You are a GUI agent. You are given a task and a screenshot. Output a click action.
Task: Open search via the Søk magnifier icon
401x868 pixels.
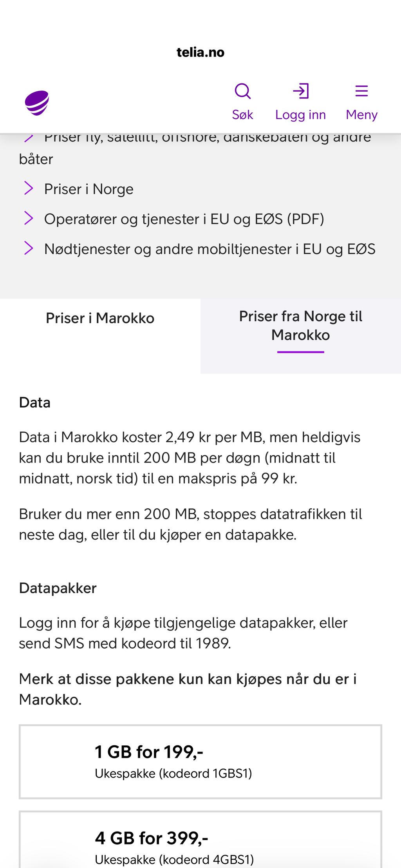click(242, 91)
